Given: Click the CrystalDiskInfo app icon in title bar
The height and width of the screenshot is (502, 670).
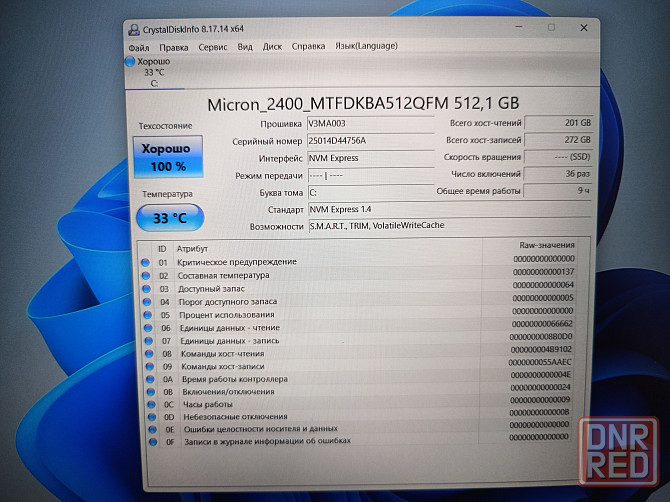Looking at the screenshot, I should (x=132, y=29).
